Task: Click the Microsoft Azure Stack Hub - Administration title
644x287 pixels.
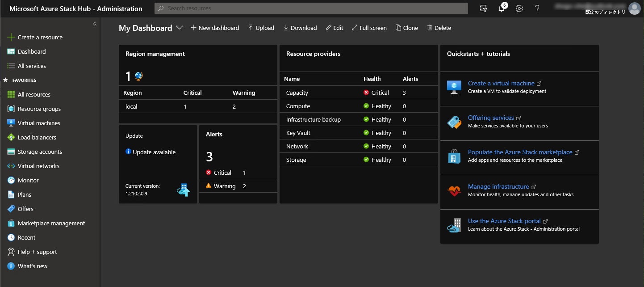Action: [76, 8]
